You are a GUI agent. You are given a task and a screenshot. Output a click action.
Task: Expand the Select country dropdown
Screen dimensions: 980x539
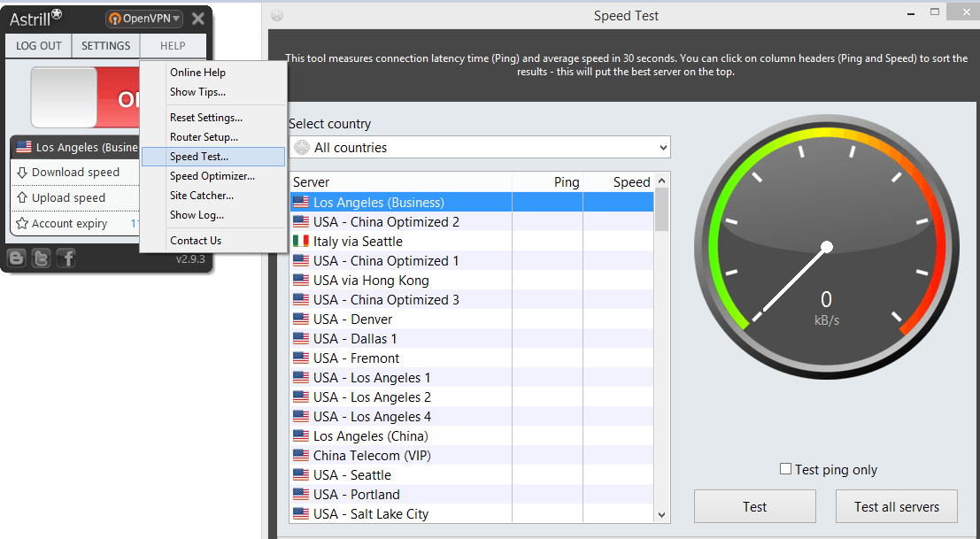pos(479,148)
